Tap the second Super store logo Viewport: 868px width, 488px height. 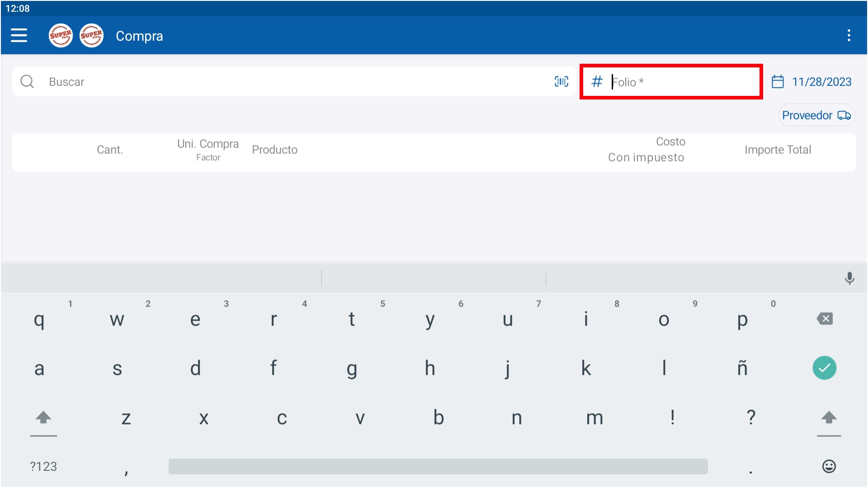pyautogui.click(x=91, y=35)
